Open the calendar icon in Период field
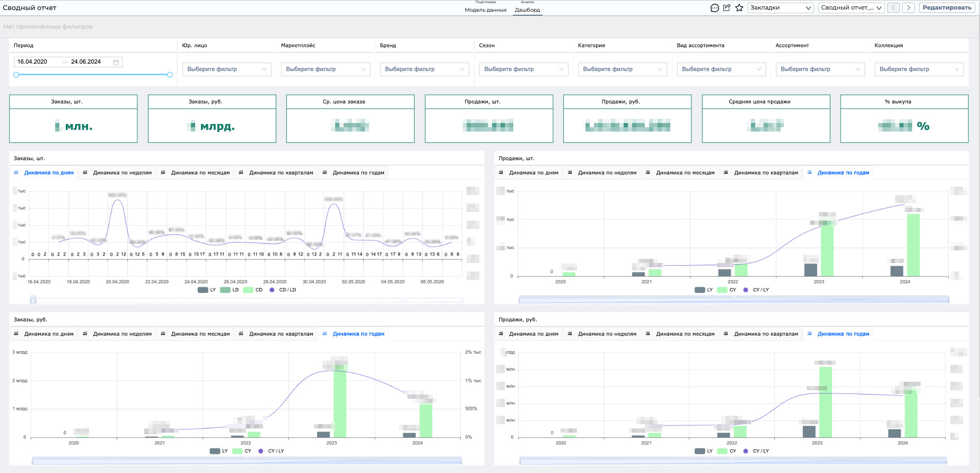The width and height of the screenshot is (980, 473). (116, 62)
